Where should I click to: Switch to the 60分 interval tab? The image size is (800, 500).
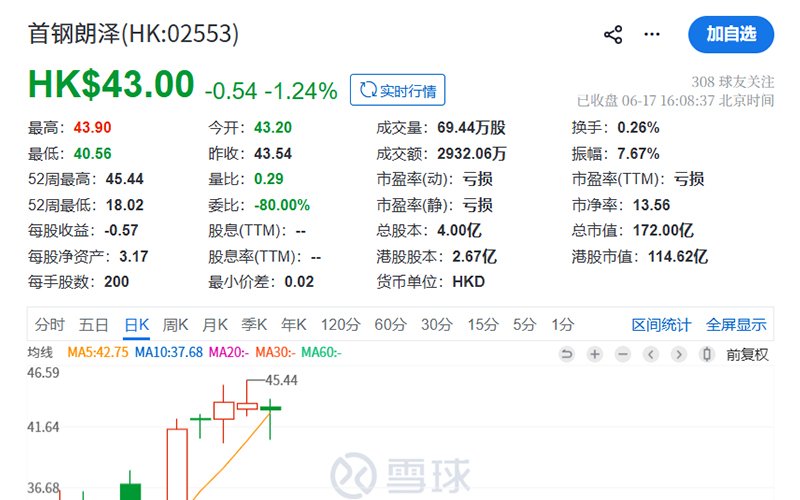[390, 324]
